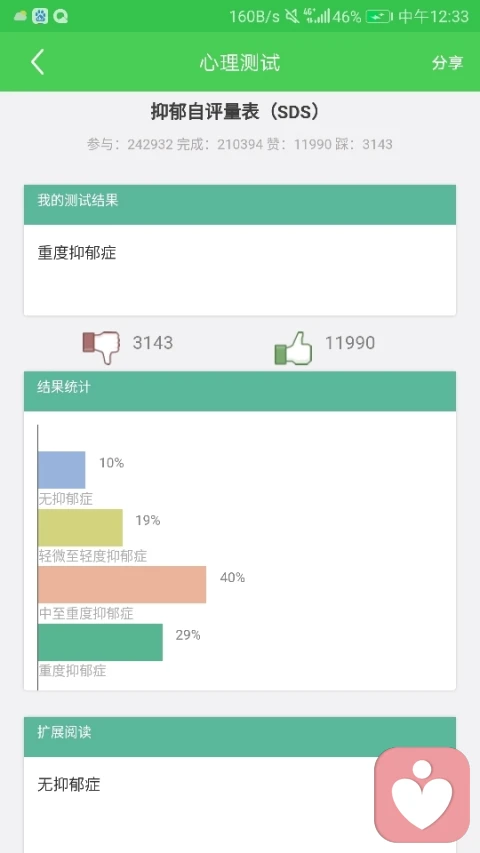The height and width of the screenshot is (853, 480).
Task: Tap the battery icon in status bar
Action: pyautogui.click(x=378, y=17)
